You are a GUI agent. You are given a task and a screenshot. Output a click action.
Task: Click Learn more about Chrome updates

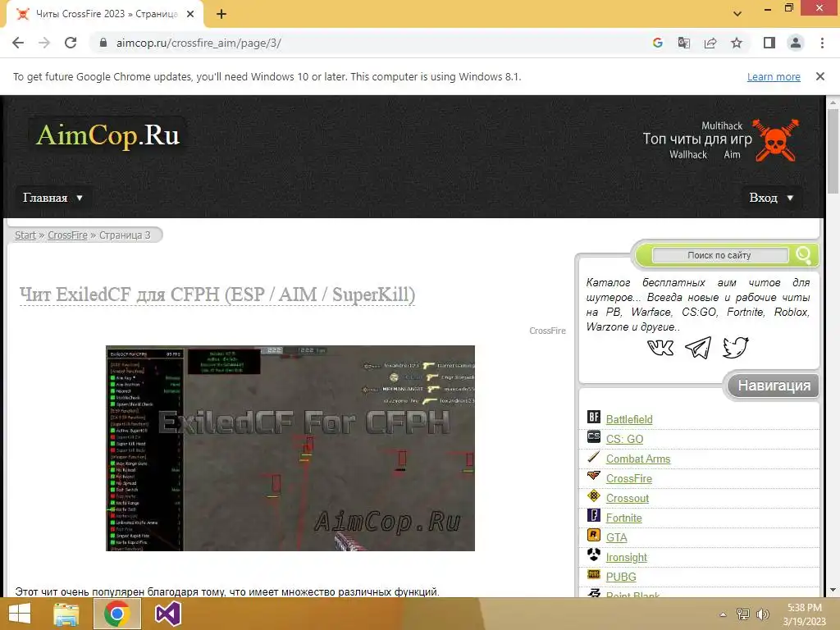point(774,76)
